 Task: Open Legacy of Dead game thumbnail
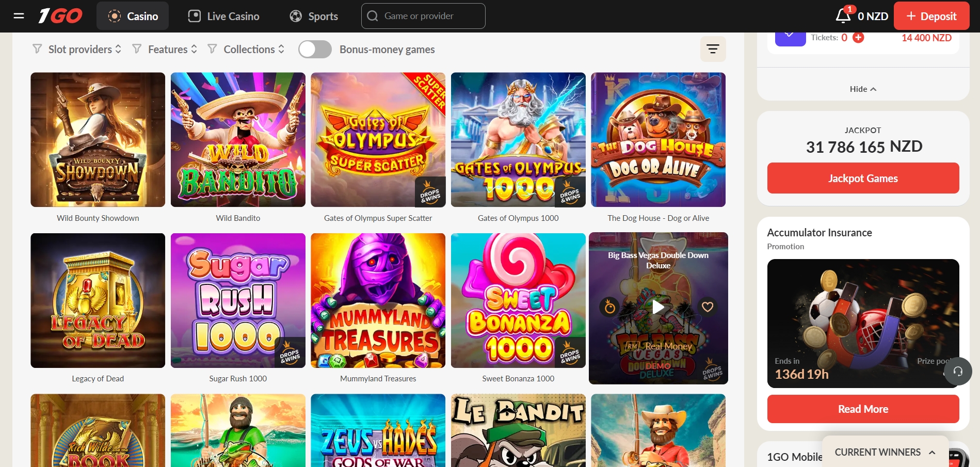click(x=98, y=300)
